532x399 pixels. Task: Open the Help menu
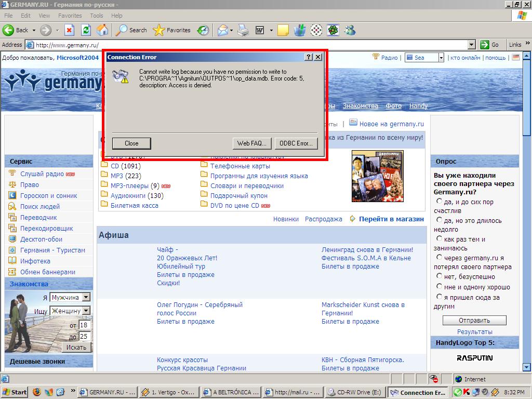116,16
